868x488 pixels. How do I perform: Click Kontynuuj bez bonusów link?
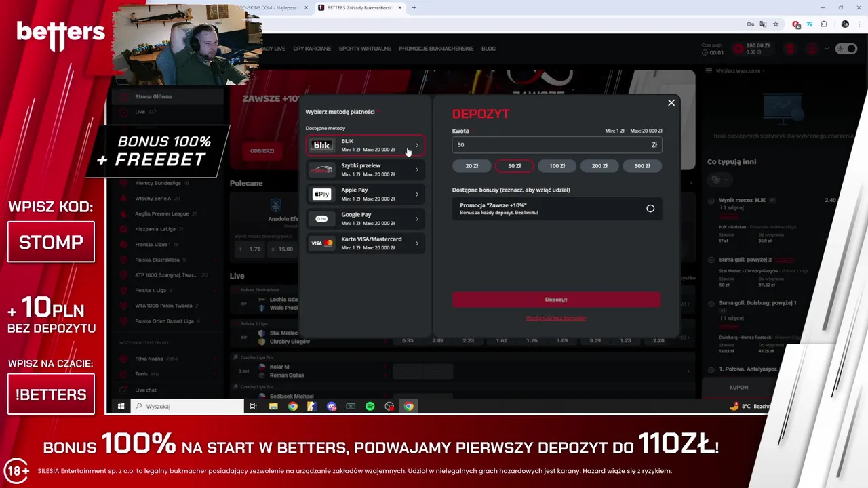point(556,318)
